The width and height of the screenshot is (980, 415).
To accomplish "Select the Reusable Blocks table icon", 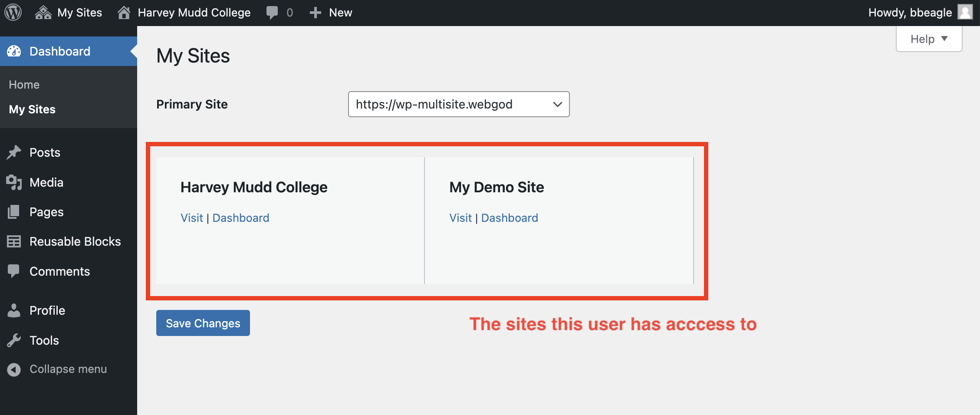I will [14, 241].
